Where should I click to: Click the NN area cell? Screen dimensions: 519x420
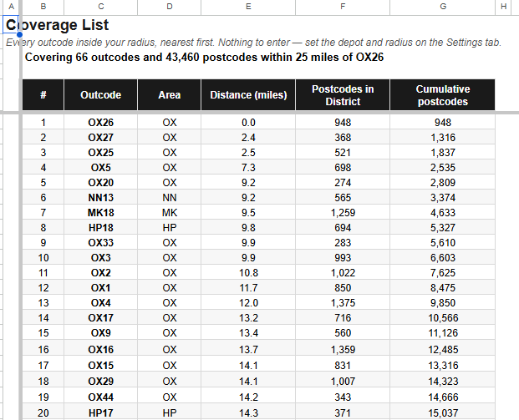(169, 197)
